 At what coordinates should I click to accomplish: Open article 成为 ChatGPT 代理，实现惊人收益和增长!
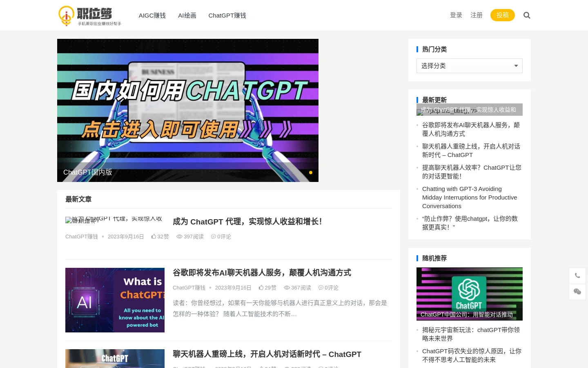pyautogui.click(x=247, y=222)
